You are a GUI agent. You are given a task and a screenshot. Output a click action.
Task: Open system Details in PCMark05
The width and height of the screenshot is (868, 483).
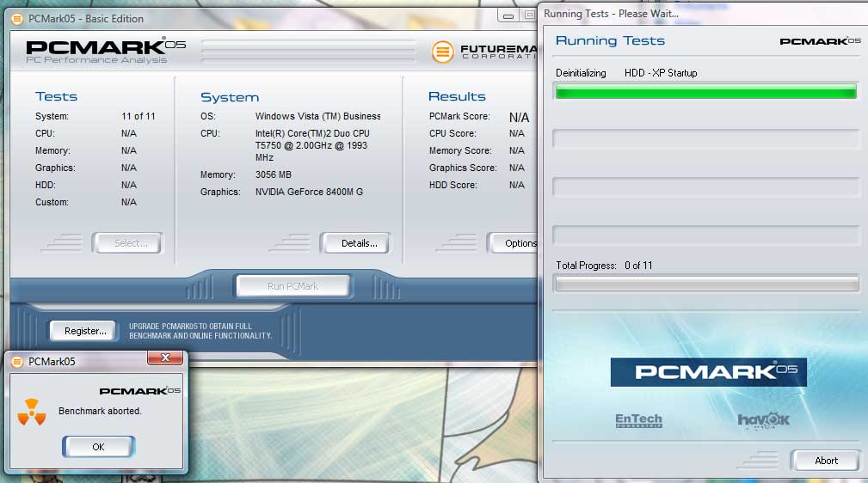[x=354, y=243]
